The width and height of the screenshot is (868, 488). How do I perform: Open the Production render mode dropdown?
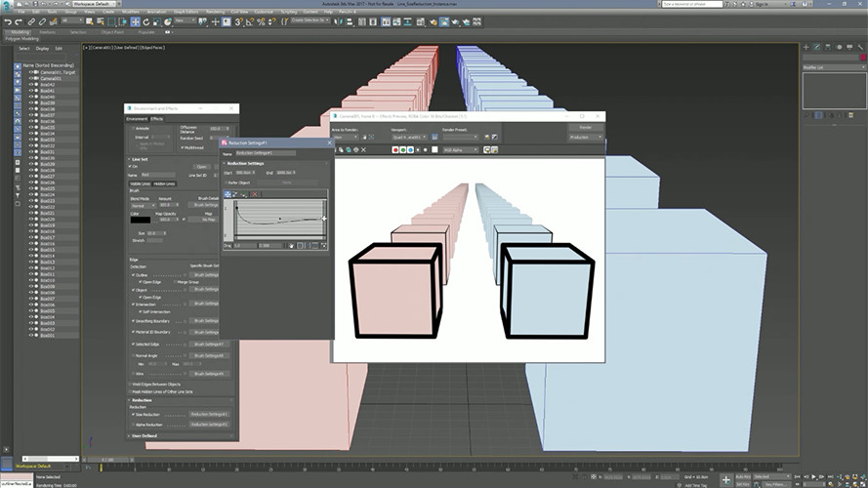[586, 138]
